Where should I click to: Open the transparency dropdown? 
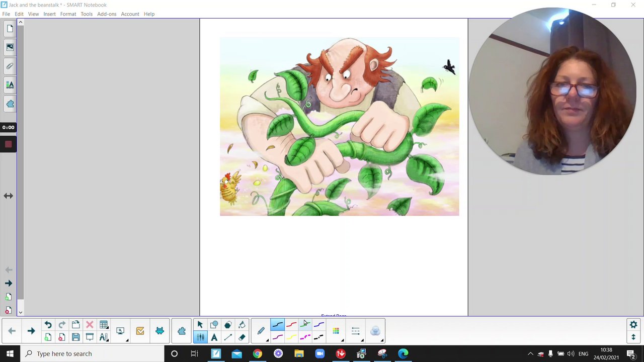[x=375, y=331]
